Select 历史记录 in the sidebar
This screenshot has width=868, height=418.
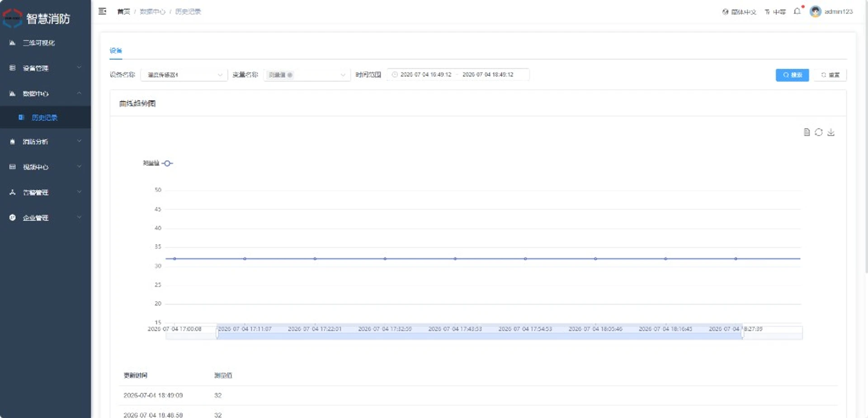click(45, 118)
